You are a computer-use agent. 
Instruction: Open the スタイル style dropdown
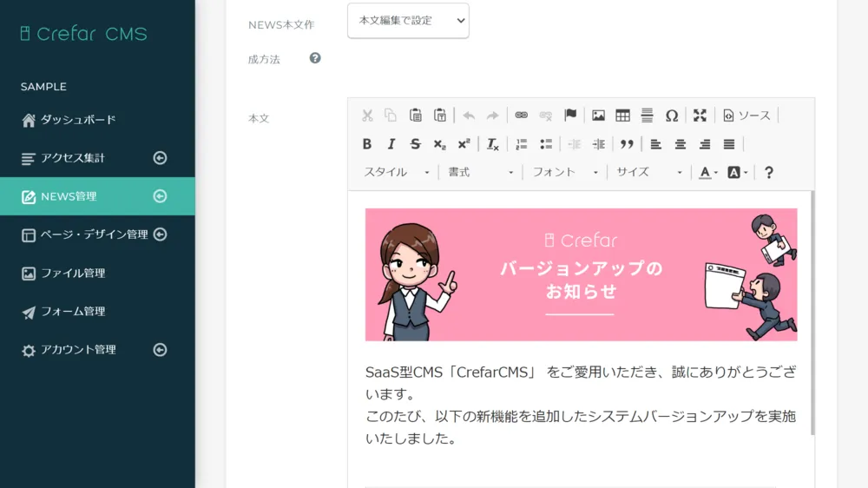coord(397,172)
